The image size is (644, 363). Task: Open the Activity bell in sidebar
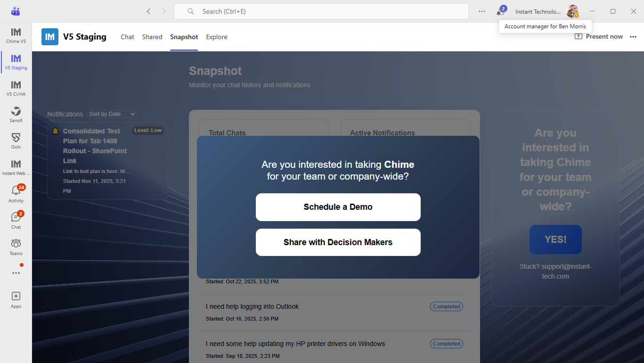click(16, 194)
